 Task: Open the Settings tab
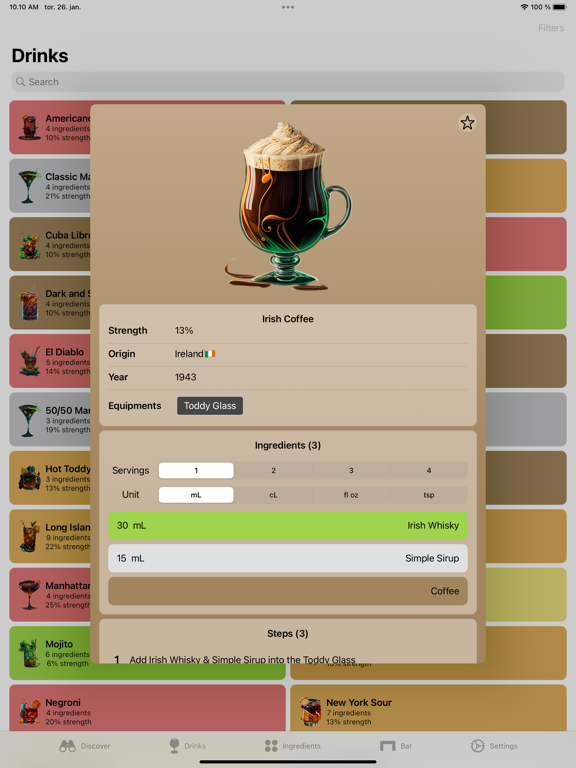point(494,746)
